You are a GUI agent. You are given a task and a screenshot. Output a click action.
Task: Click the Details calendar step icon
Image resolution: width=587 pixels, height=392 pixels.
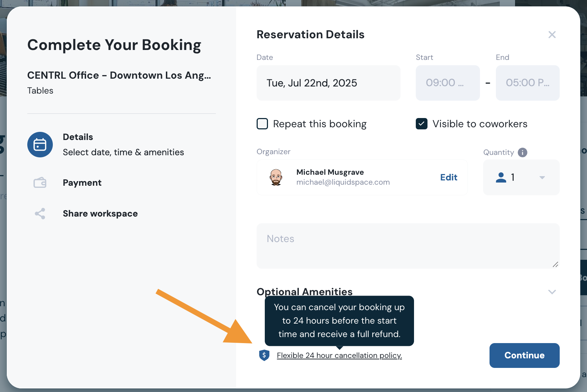(x=40, y=145)
